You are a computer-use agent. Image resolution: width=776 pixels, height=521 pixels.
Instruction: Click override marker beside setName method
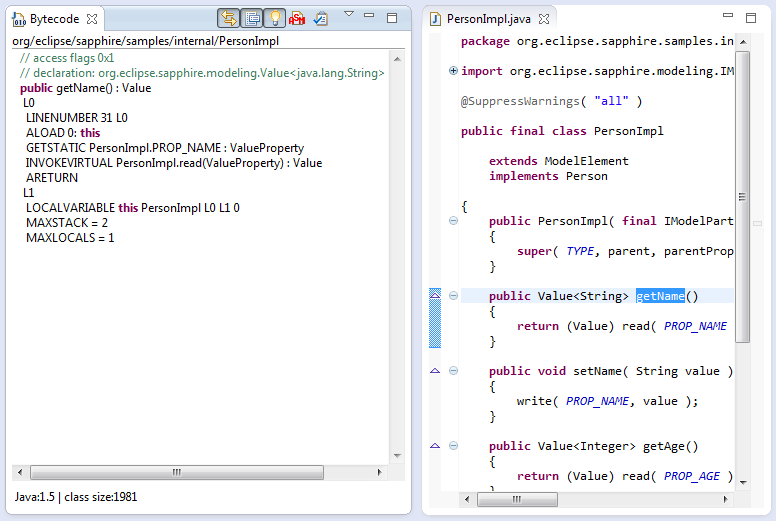(435, 371)
